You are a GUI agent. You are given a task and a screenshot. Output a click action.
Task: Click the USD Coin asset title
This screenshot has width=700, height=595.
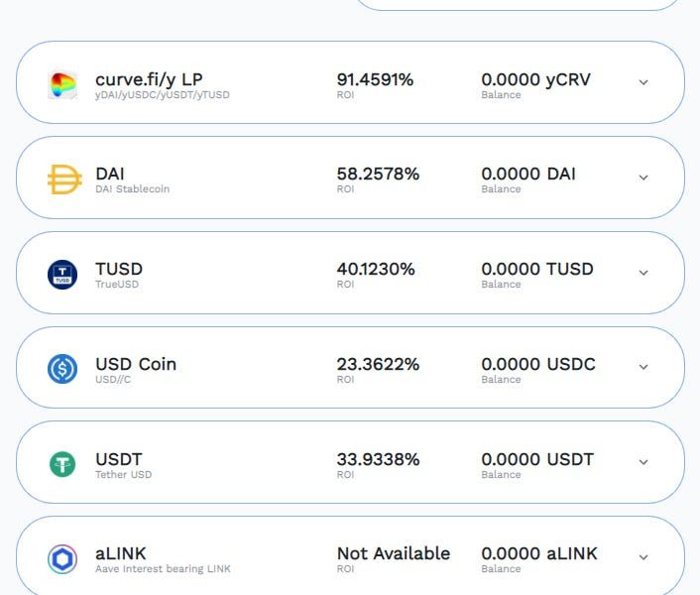tap(136, 364)
